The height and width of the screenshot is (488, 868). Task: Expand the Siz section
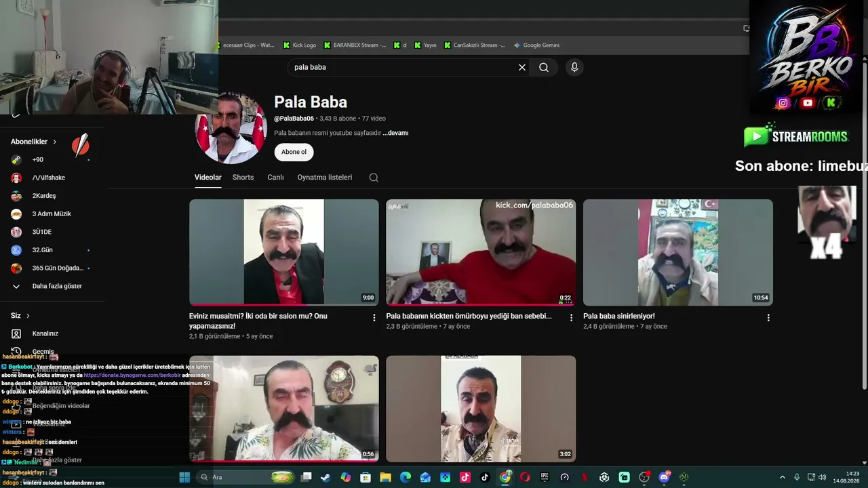[20, 315]
